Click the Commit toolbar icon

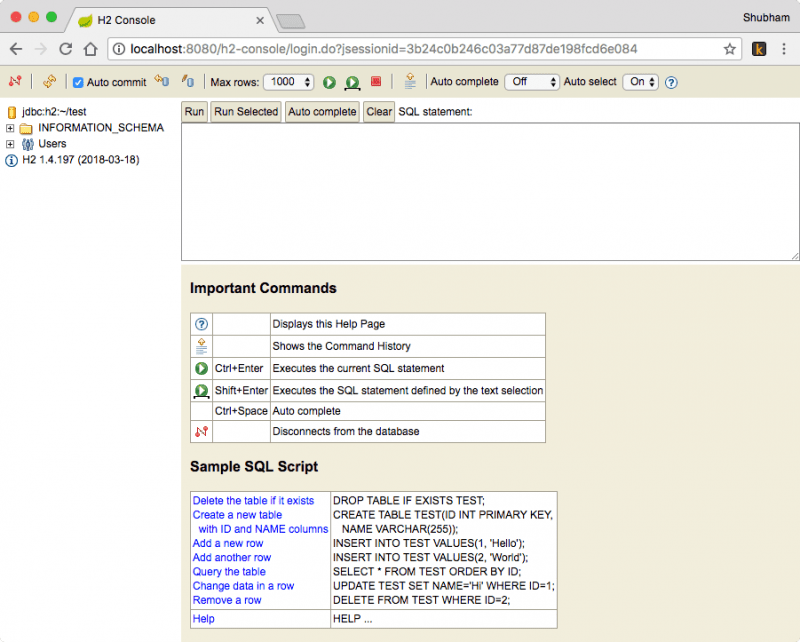188,81
